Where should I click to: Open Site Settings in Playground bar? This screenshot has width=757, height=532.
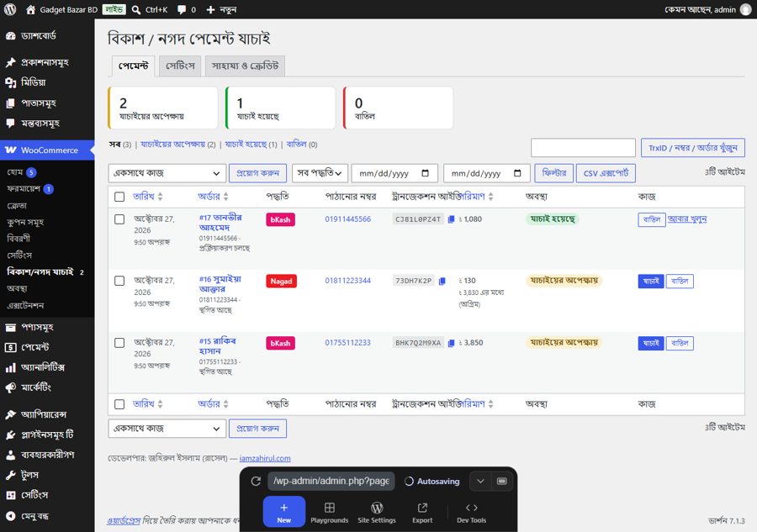[377, 512]
